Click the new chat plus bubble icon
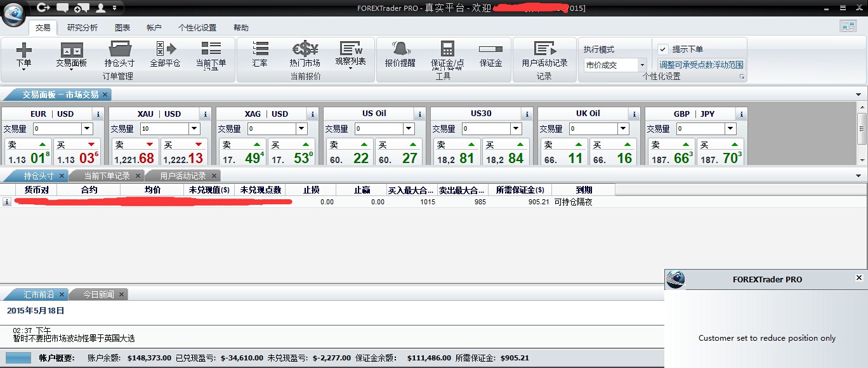Viewport: 868px width, 368px height. pyautogui.click(x=81, y=8)
